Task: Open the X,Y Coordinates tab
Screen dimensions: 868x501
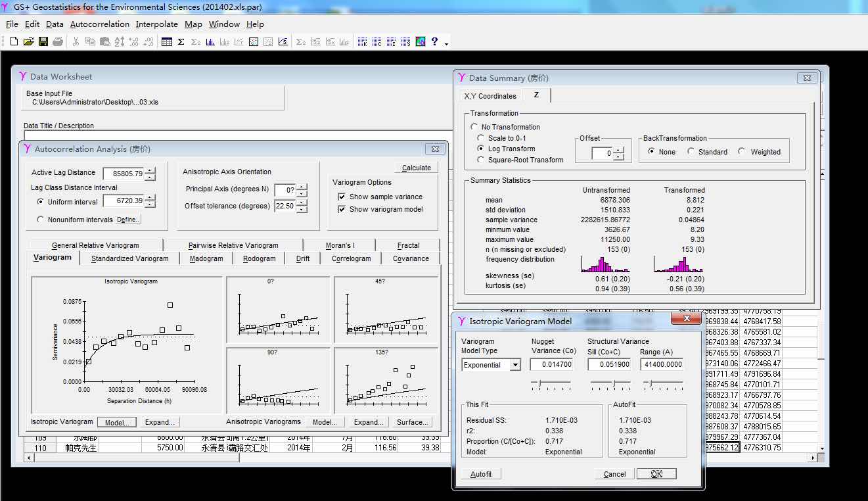Action: [490, 96]
